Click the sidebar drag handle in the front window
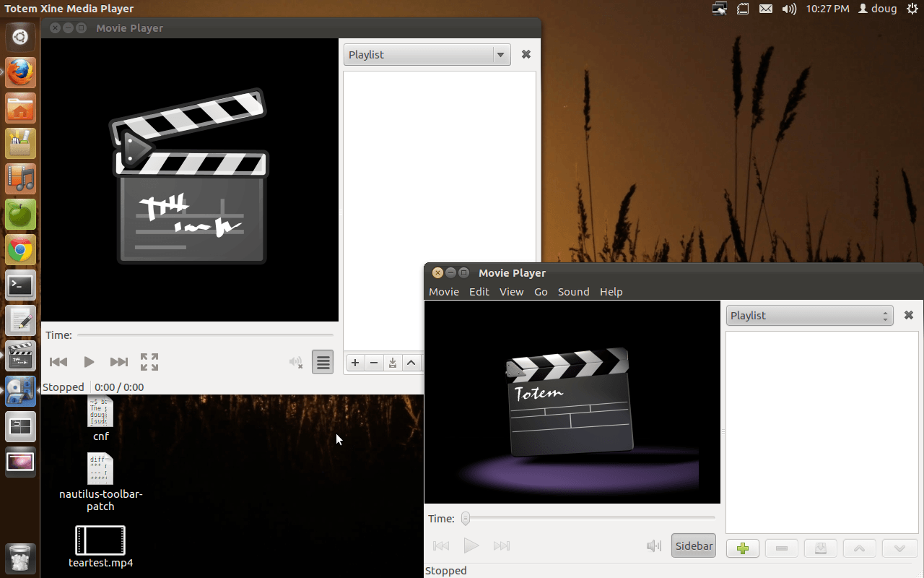Screen dimensions: 924x578 723,431
